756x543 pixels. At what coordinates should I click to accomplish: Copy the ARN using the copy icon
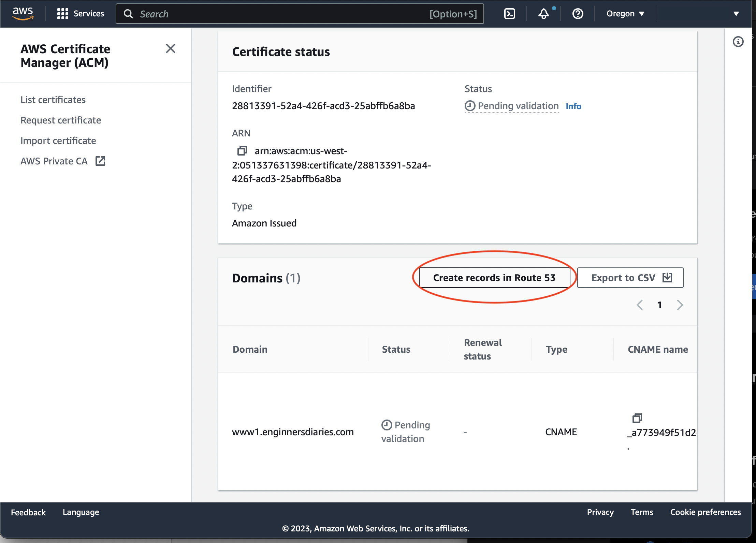pos(242,150)
